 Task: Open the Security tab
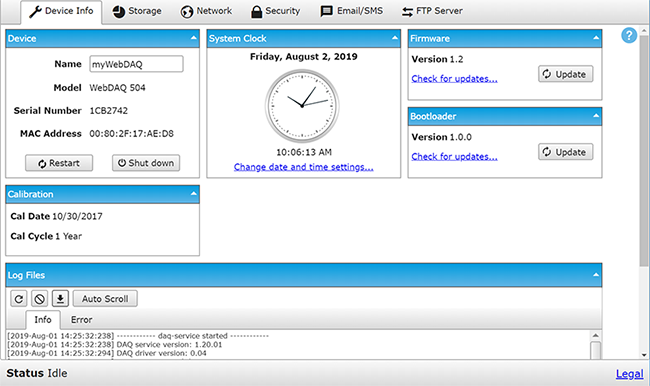[x=275, y=11]
